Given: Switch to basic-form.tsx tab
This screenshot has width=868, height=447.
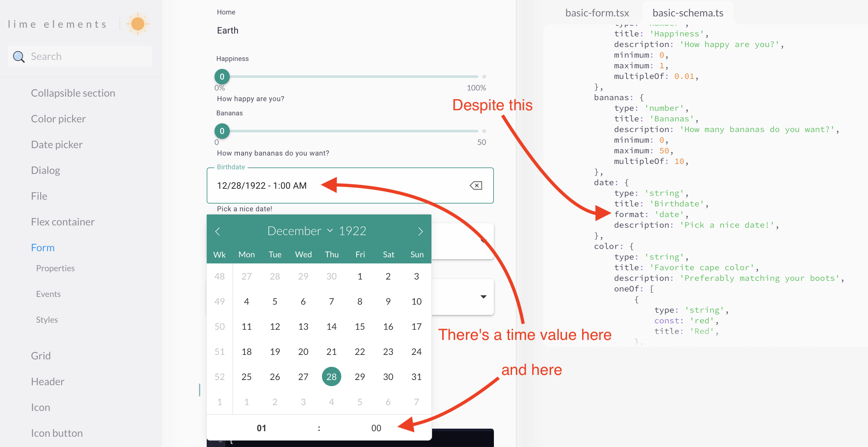Looking at the screenshot, I should pos(597,13).
